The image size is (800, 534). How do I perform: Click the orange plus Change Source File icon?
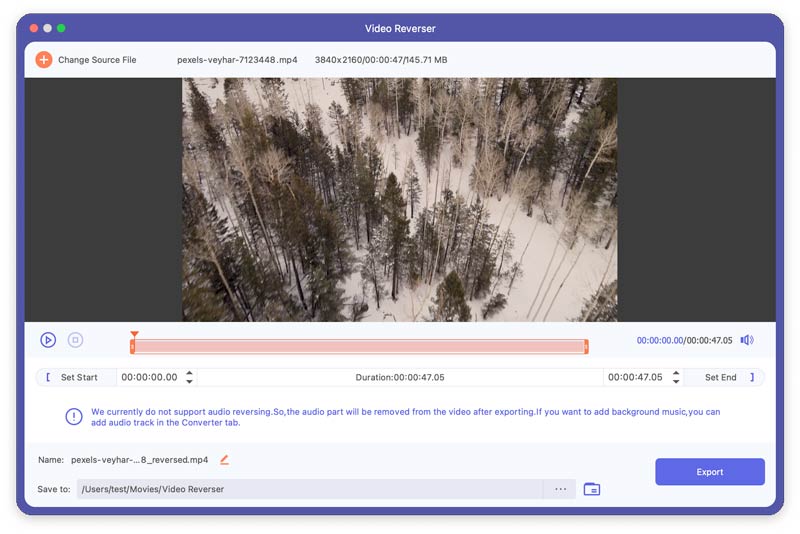pos(43,60)
